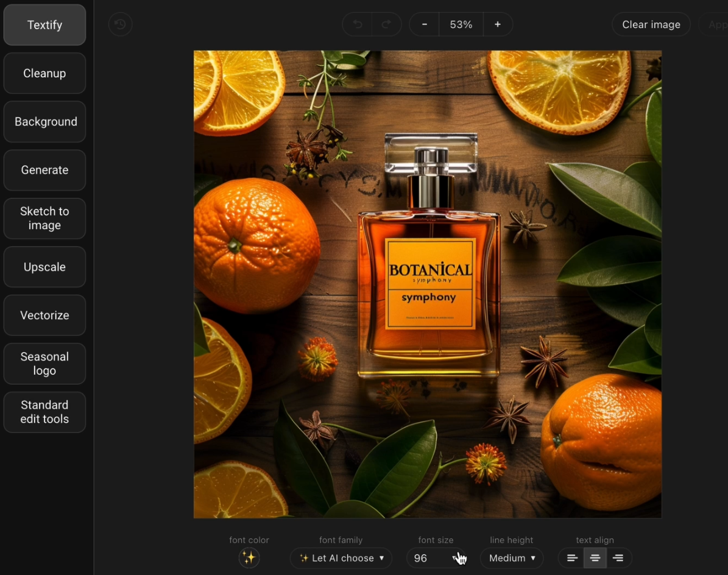The width and height of the screenshot is (728, 575).
Task: Click the redo arrow
Action: click(x=386, y=24)
